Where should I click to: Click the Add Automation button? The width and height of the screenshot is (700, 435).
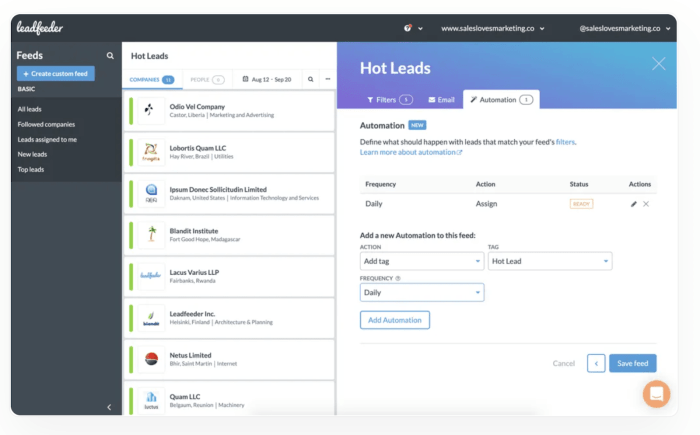click(x=395, y=320)
